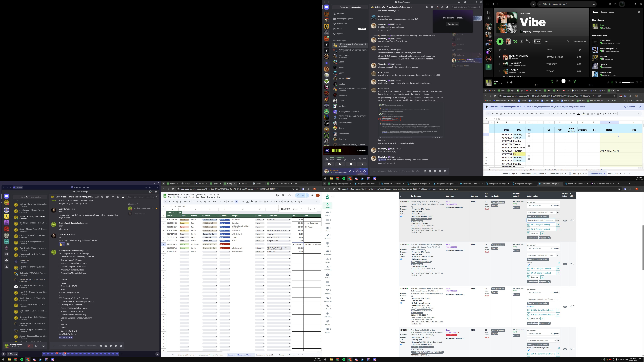Check the SM box for 02/03/2026 Monday
This screenshot has width=644, height=362.
coord(529,141)
